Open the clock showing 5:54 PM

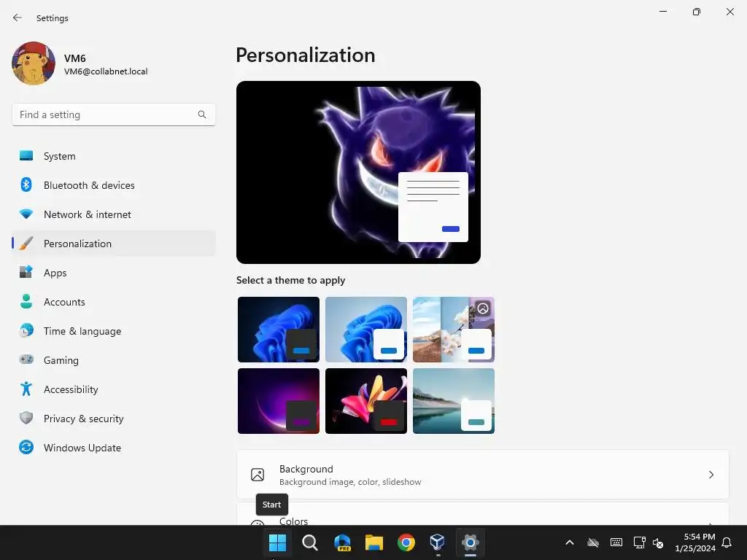point(695,542)
